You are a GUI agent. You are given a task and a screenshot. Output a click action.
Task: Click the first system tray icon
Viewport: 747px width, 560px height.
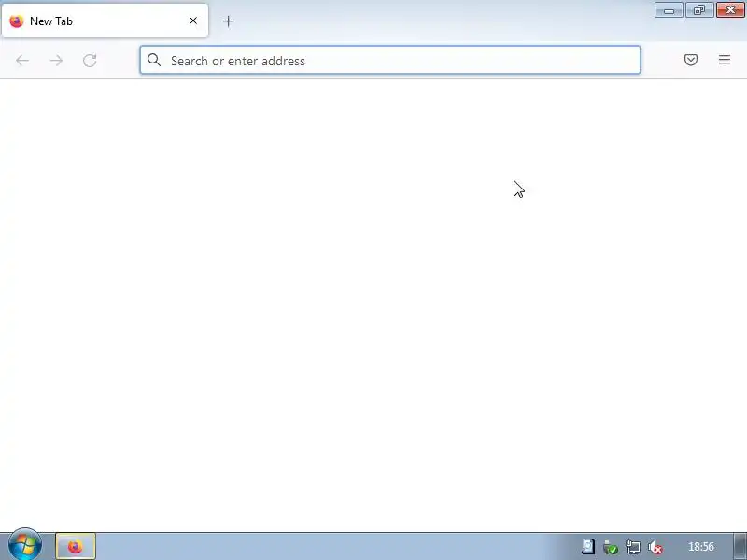(x=588, y=547)
